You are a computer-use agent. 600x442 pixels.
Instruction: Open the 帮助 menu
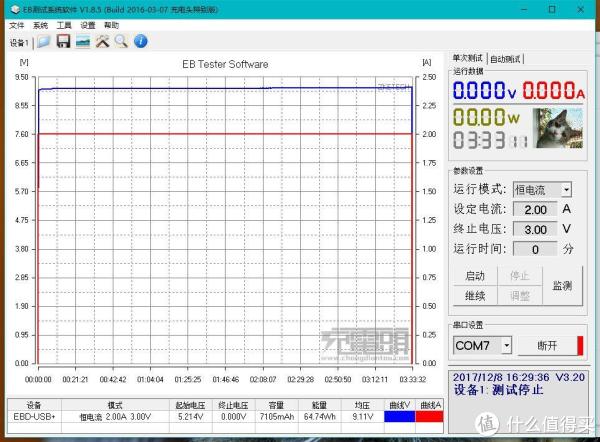pyautogui.click(x=111, y=25)
